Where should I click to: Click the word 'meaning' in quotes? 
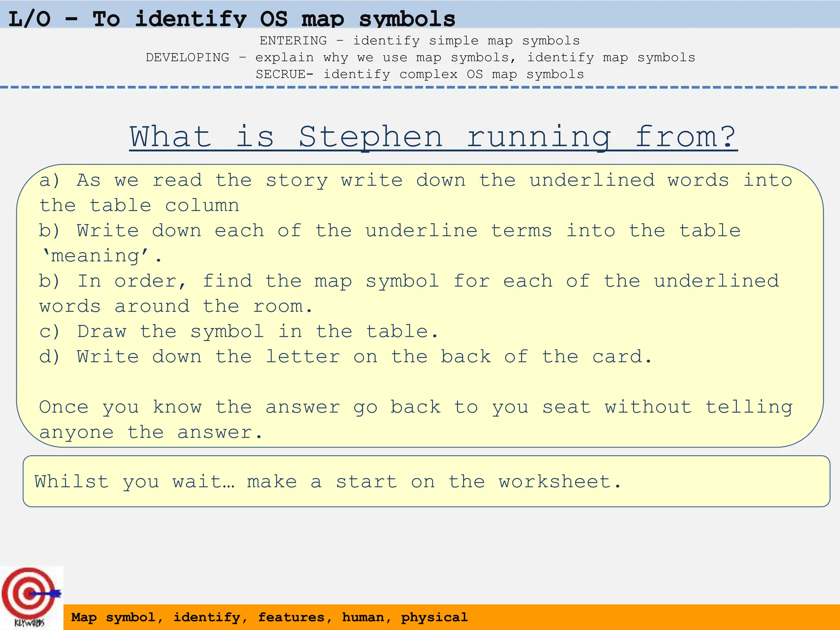[x=95, y=256]
